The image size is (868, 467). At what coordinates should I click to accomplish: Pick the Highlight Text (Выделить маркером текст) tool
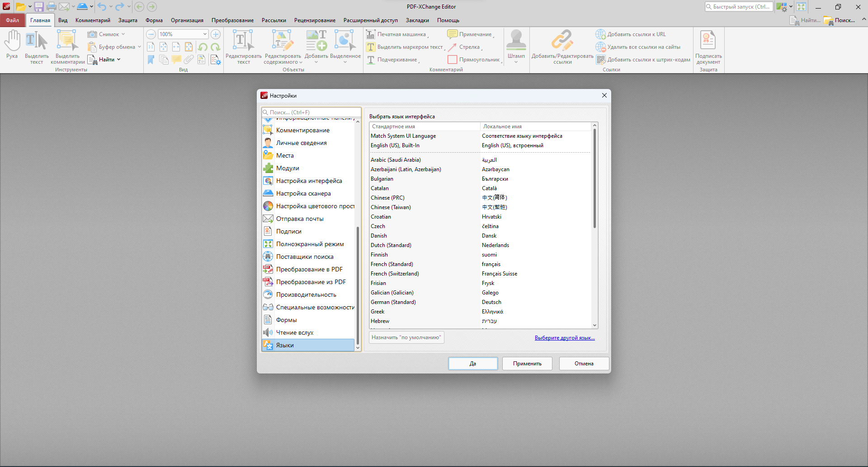[405, 47]
